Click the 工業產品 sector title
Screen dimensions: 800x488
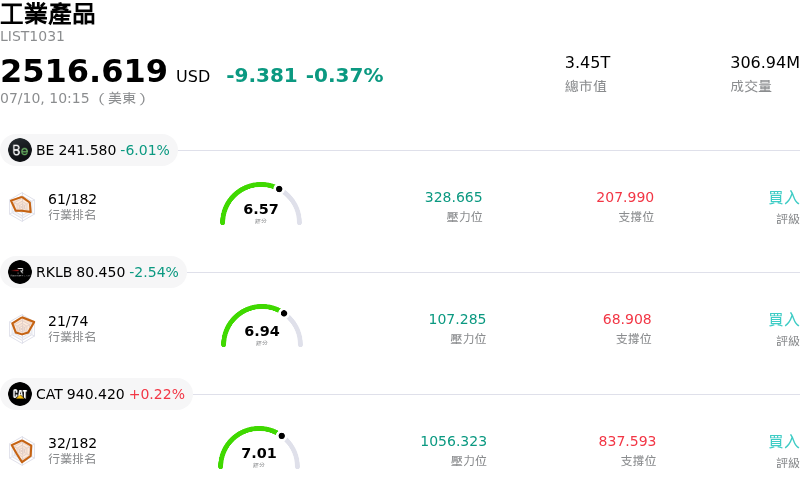47,14
